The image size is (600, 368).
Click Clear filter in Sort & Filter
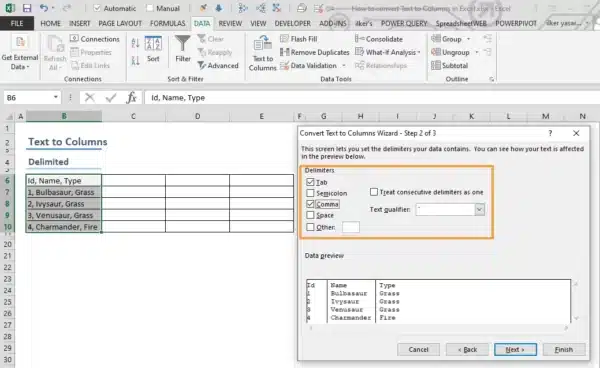pyautogui.click(x=210, y=39)
